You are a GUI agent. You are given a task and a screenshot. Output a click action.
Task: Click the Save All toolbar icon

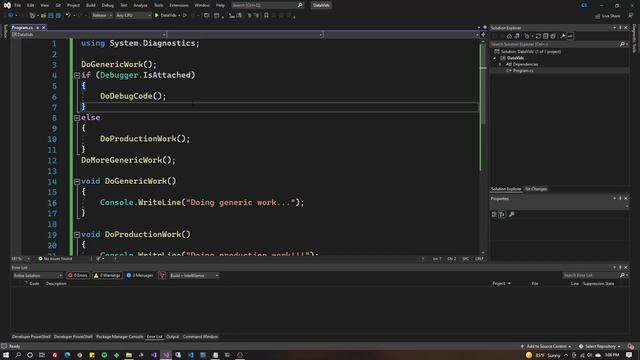(x=58, y=16)
